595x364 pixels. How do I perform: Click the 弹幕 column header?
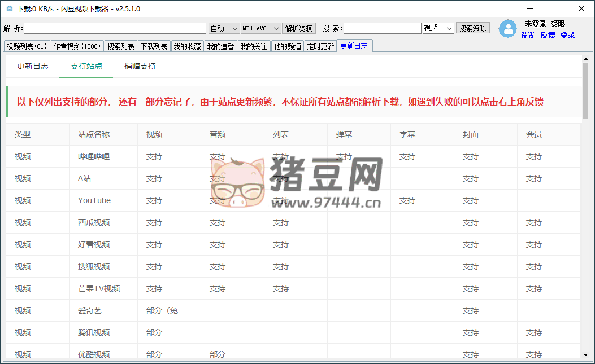pyautogui.click(x=359, y=134)
